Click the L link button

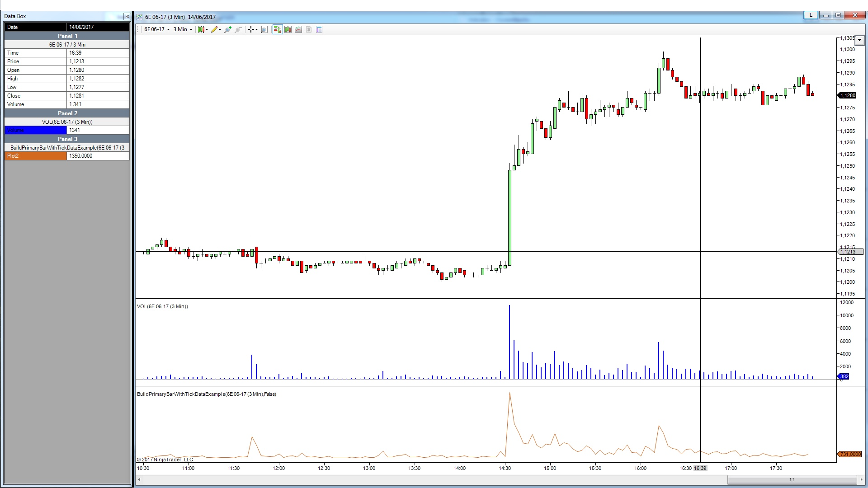(x=811, y=15)
